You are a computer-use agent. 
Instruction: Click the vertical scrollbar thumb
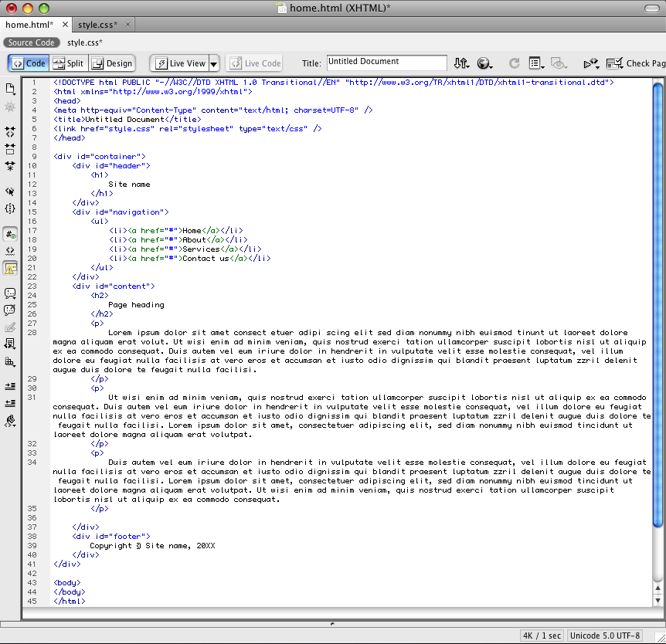tap(658, 305)
